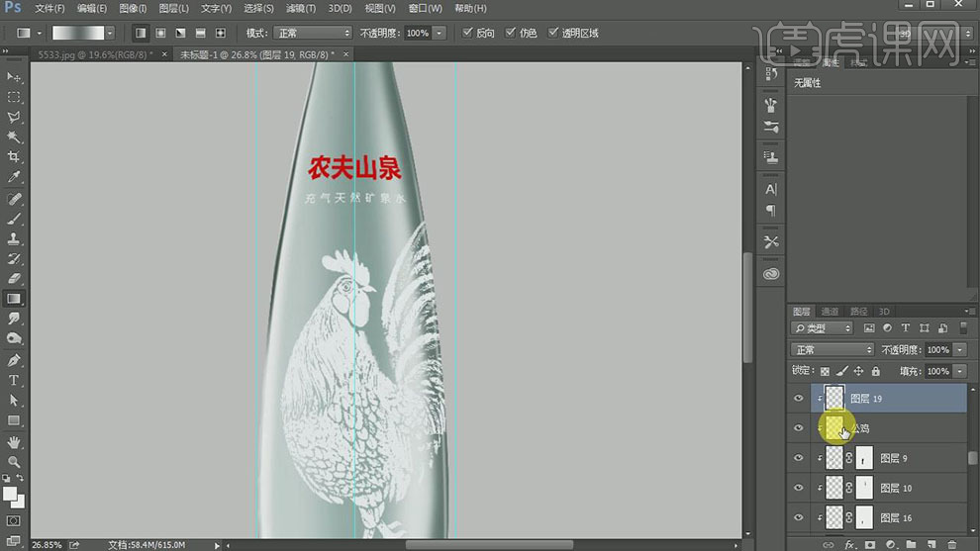Image resolution: width=980 pixels, height=551 pixels.
Task: Open the layer opacity dropdown arrow
Action: click(960, 350)
